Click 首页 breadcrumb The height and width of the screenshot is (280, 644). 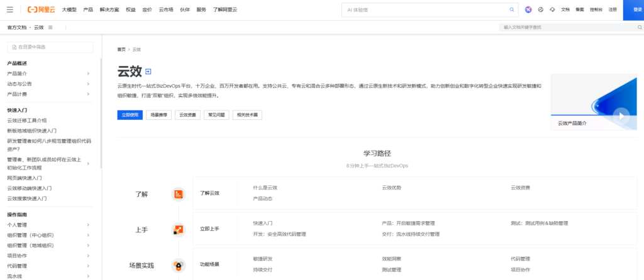pyautogui.click(x=121, y=49)
